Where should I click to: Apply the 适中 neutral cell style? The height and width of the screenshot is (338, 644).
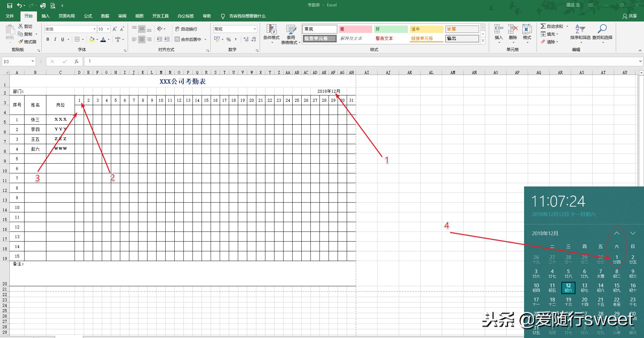(x=426, y=29)
